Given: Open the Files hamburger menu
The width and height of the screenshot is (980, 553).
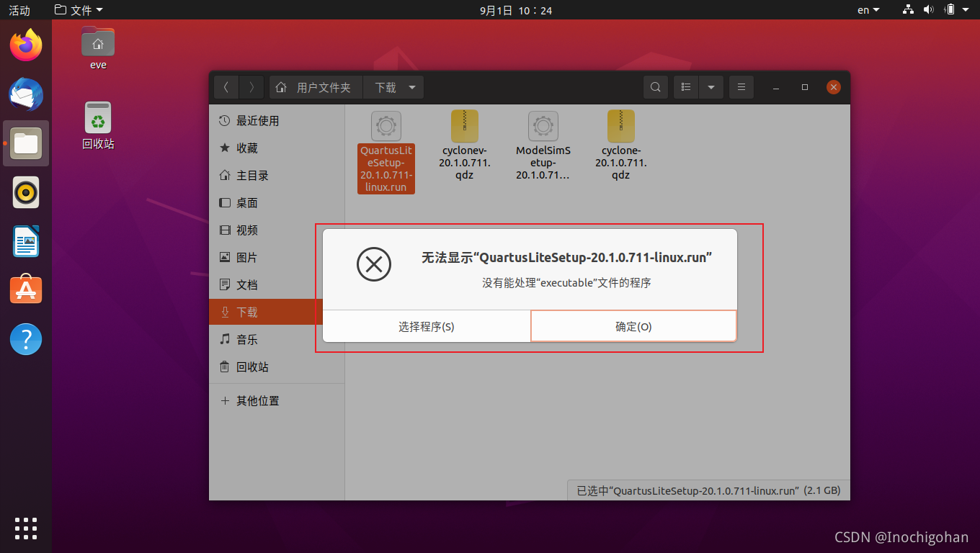Looking at the screenshot, I should (x=741, y=87).
